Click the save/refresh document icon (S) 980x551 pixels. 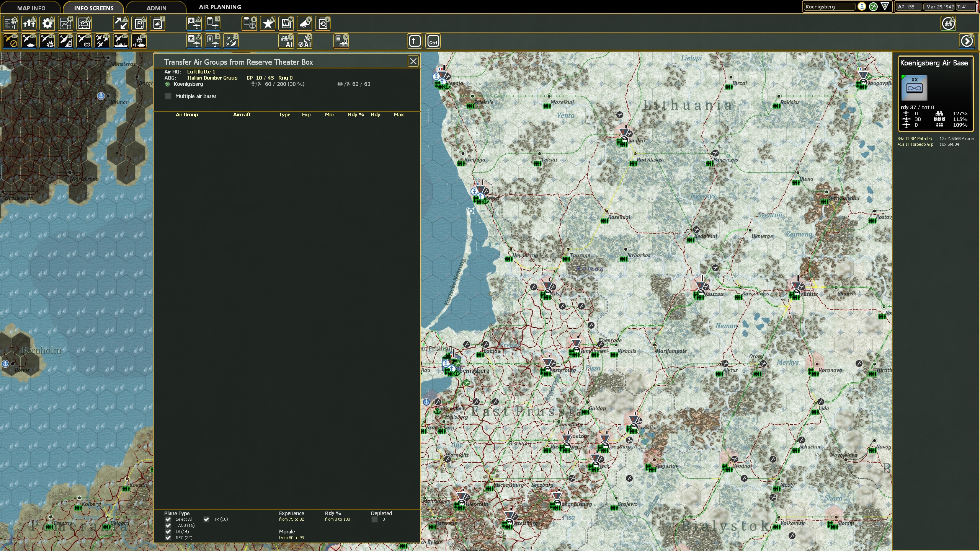click(323, 23)
